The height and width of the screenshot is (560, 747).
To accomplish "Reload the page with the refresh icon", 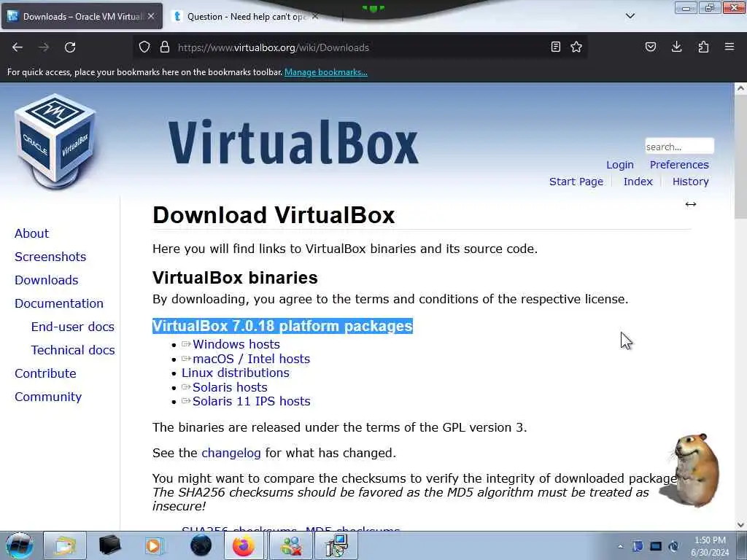I will point(70,47).
